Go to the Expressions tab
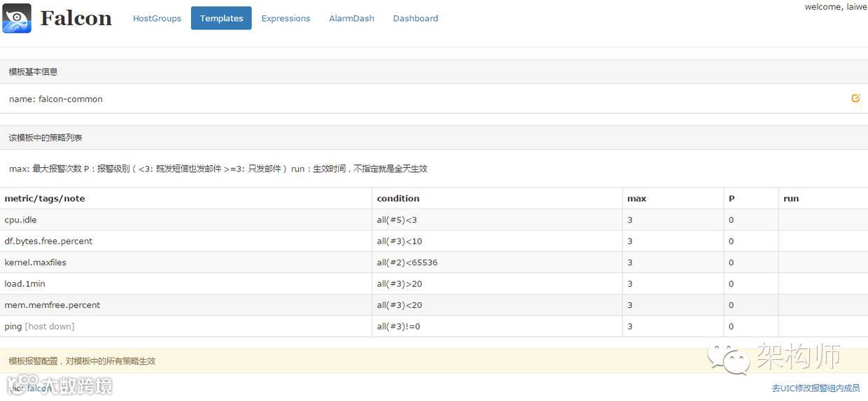The image size is (868, 401). pyautogui.click(x=286, y=18)
